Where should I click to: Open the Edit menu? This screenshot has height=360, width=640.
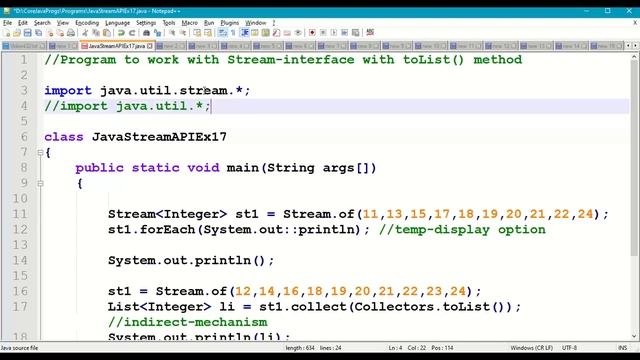tap(23, 23)
